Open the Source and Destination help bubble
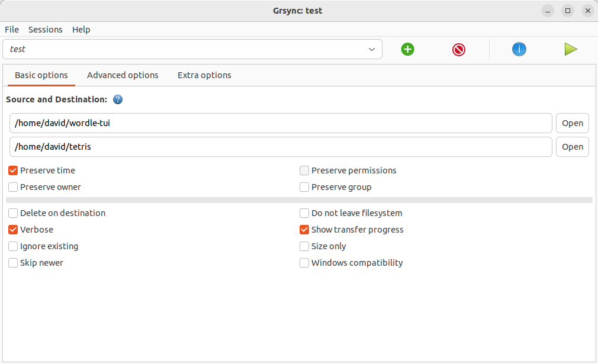 [118, 99]
